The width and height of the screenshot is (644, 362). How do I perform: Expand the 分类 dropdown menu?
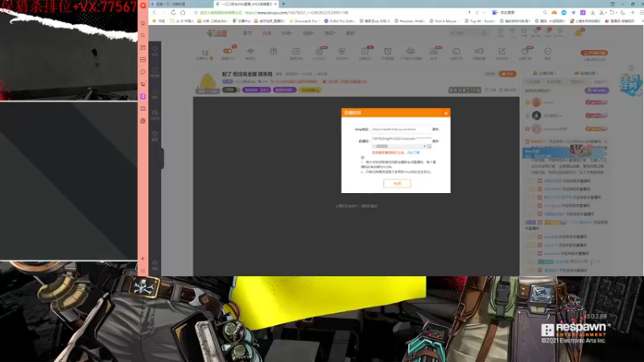coord(287,33)
